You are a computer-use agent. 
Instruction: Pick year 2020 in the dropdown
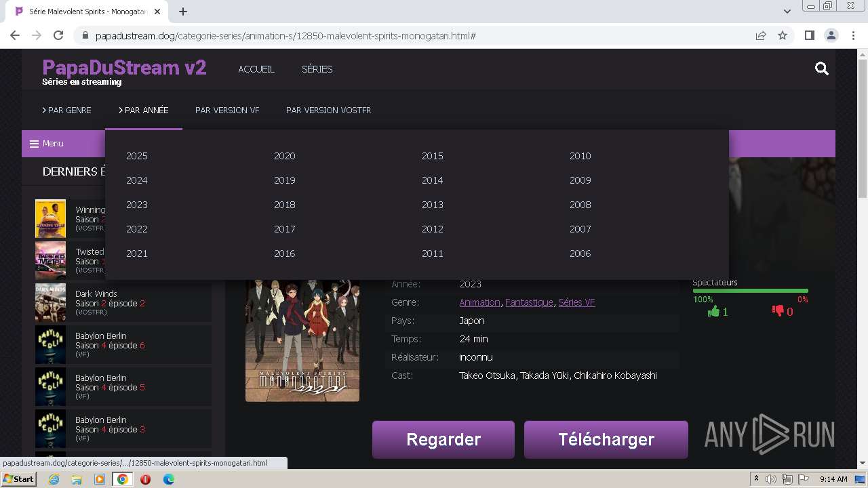coord(284,156)
